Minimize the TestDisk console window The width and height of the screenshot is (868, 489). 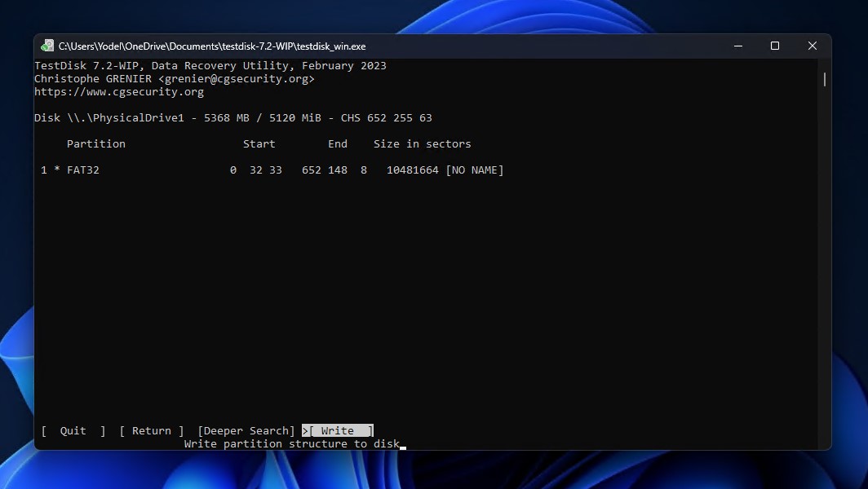tap(737, 46)
